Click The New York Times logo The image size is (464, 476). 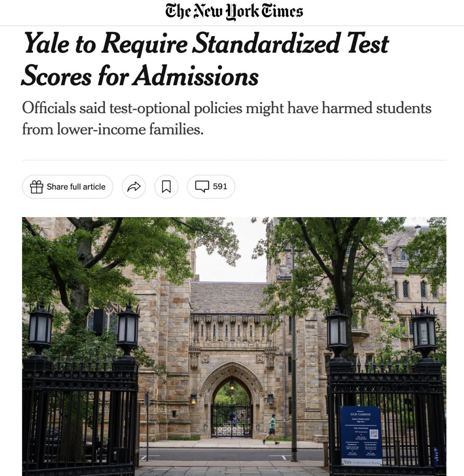tap(234, 12)
